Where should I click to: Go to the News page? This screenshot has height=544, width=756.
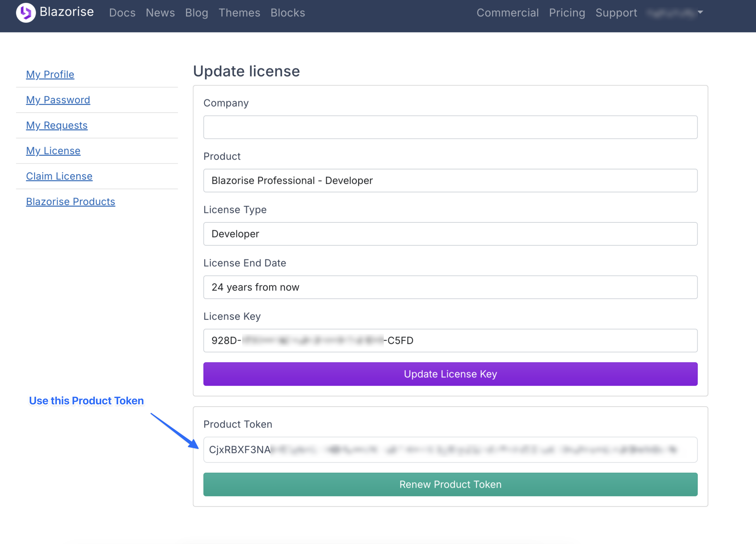pos(160,13)
